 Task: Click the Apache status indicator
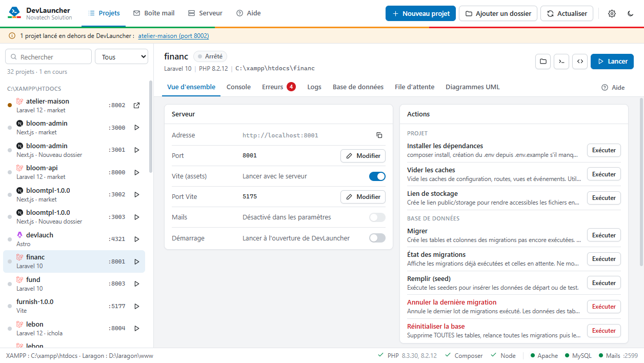[x=544, y=355]
